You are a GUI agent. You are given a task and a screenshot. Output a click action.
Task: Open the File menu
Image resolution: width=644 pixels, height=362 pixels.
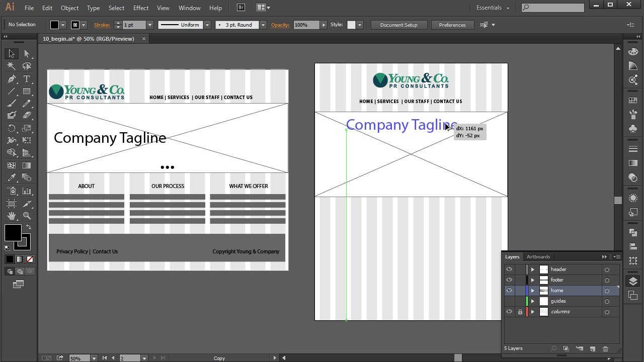pos(29,8)
